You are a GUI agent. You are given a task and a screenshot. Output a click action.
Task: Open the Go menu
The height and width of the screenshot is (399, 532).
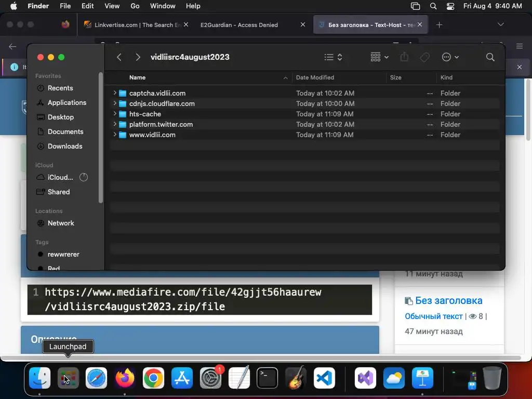click(x=135, y=6)
